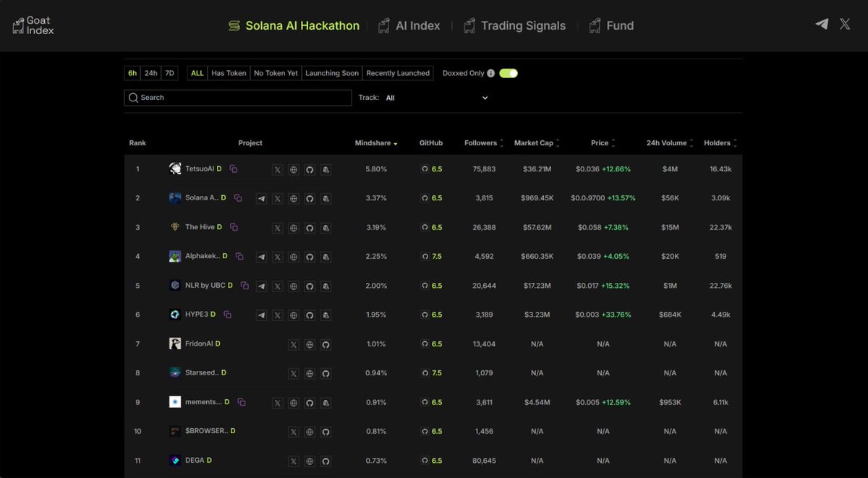Open NLR by UBC website globe icon

pos(294,286)
